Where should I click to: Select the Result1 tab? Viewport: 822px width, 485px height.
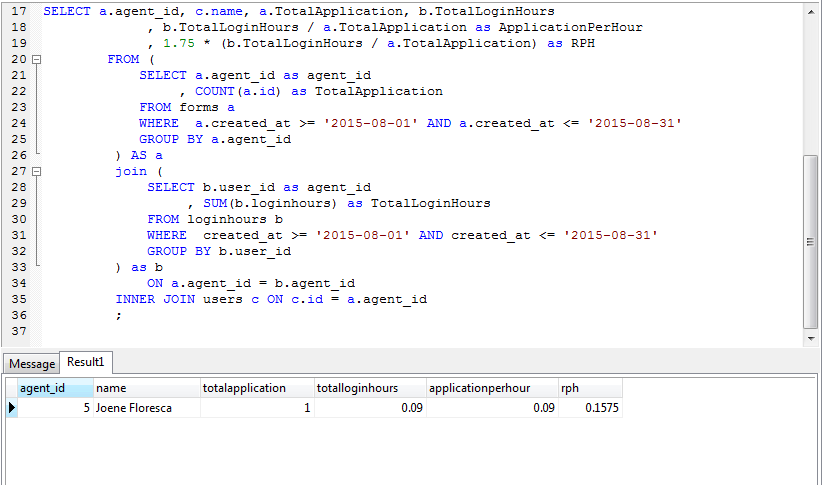86,363
